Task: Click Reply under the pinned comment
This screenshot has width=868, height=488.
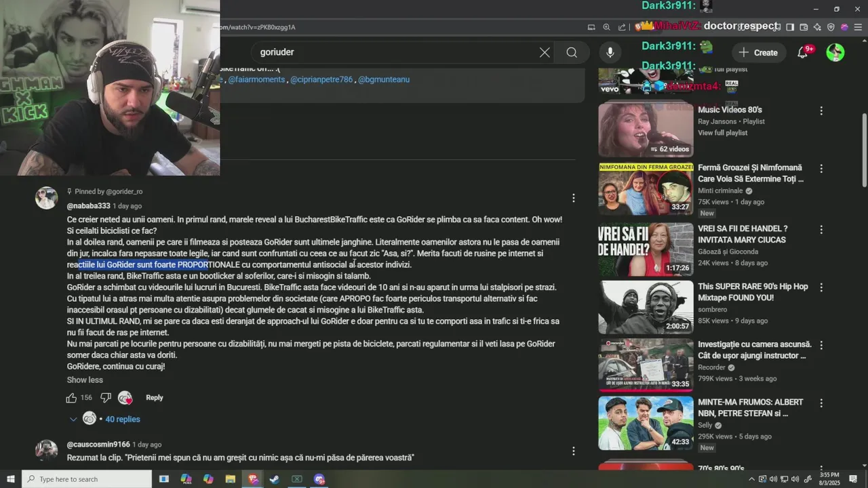Action: 155,398
